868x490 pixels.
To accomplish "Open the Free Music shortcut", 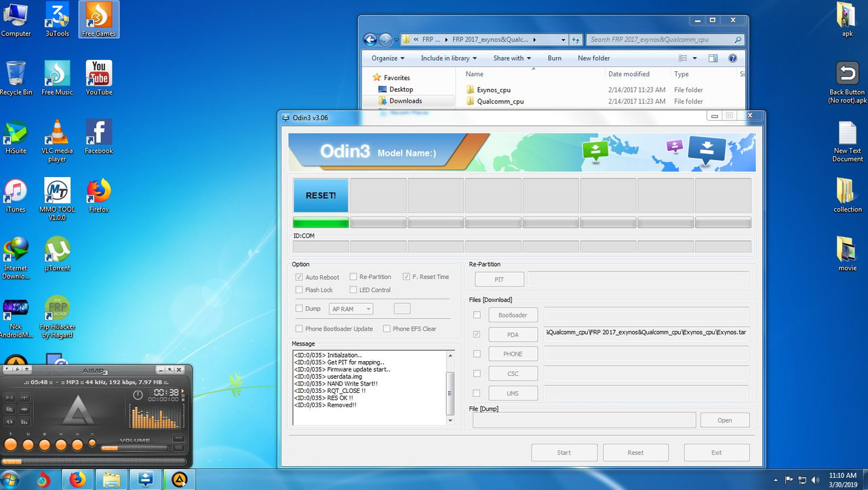I will (57, 77).
